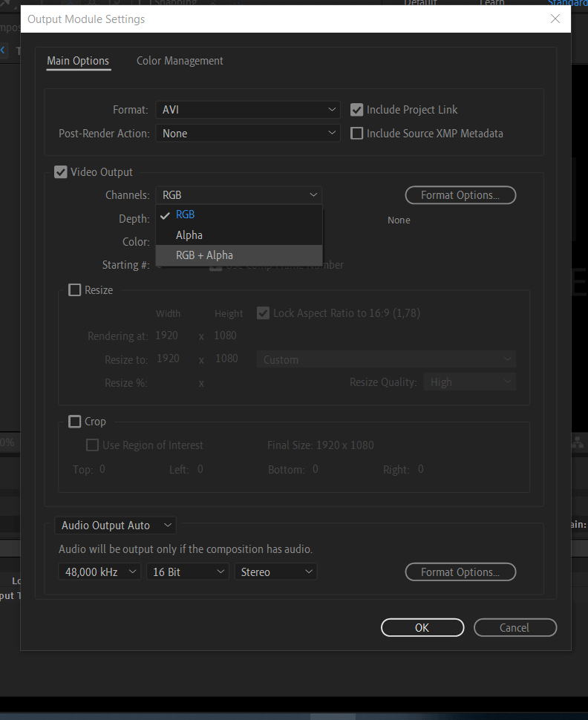
Task: Open the Audio Output Auto dropdown
Action: (x=115, y=526)
